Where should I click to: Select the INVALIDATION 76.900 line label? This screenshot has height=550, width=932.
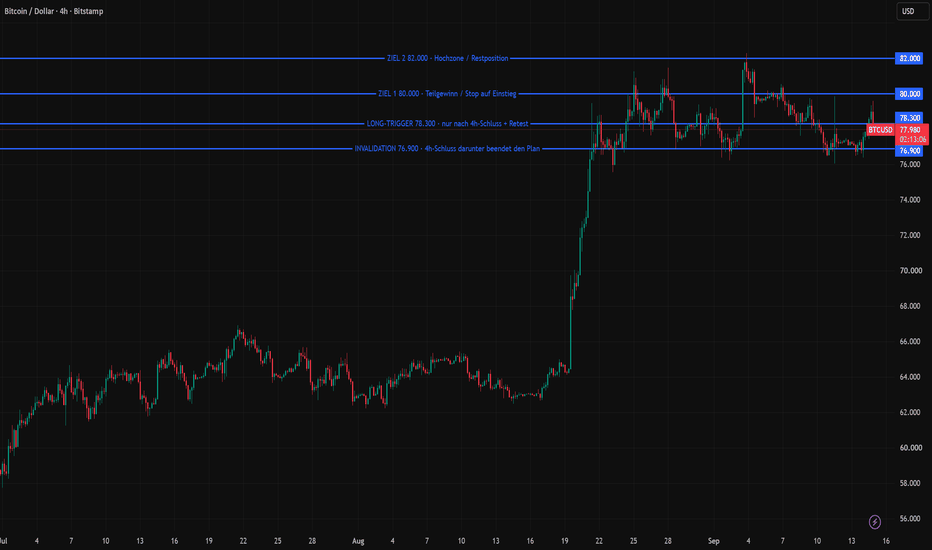pyautogui.click(x=448, y=149)
